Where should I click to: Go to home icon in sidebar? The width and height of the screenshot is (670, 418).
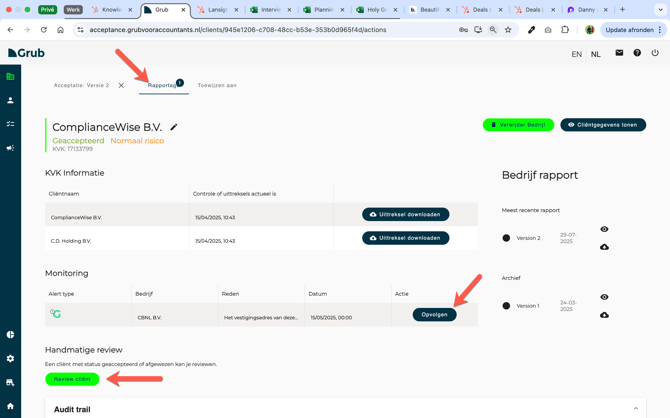pyautogui.click(x=10, y=406)
